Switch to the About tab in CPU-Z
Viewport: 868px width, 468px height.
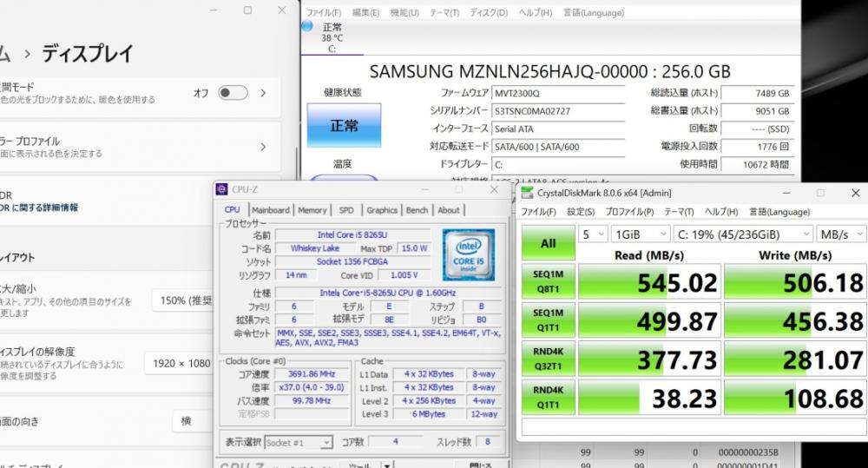coord(449,210)
